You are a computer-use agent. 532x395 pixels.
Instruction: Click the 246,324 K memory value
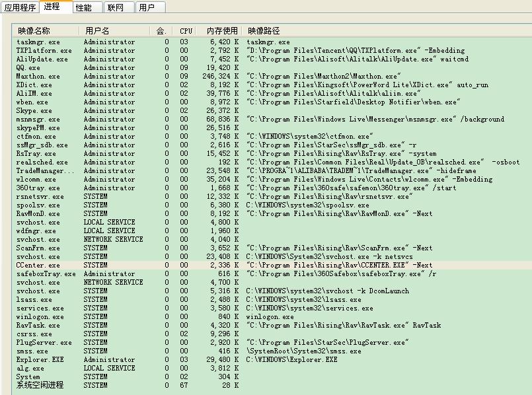221,76
